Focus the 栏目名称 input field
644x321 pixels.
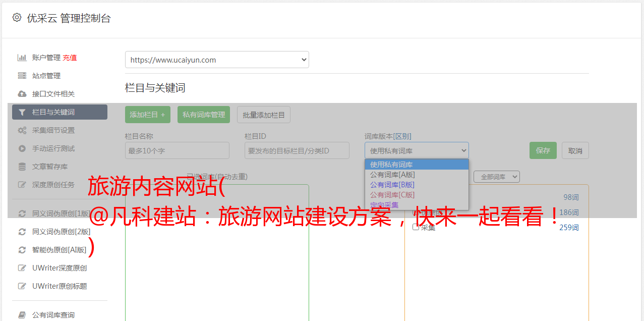tap(177, 150)
